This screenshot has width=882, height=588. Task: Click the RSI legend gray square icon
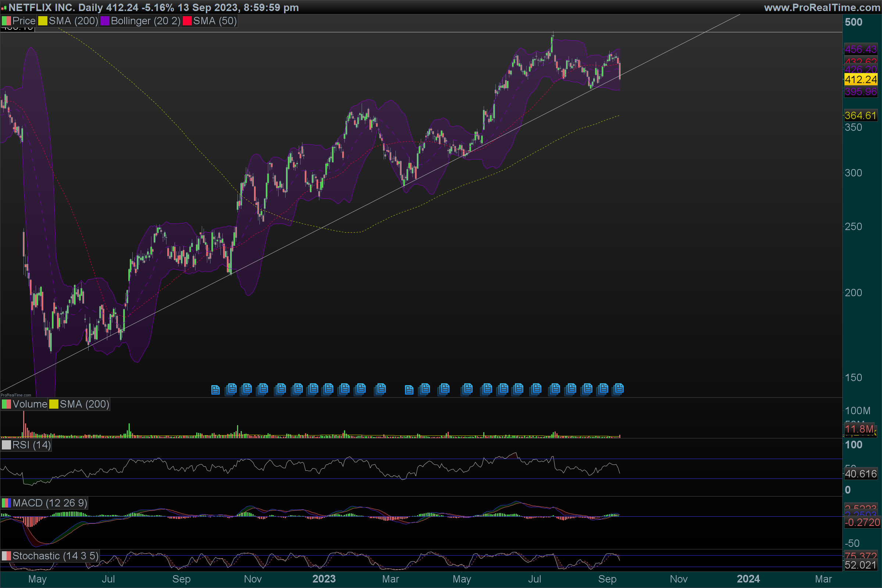(6, 445)
